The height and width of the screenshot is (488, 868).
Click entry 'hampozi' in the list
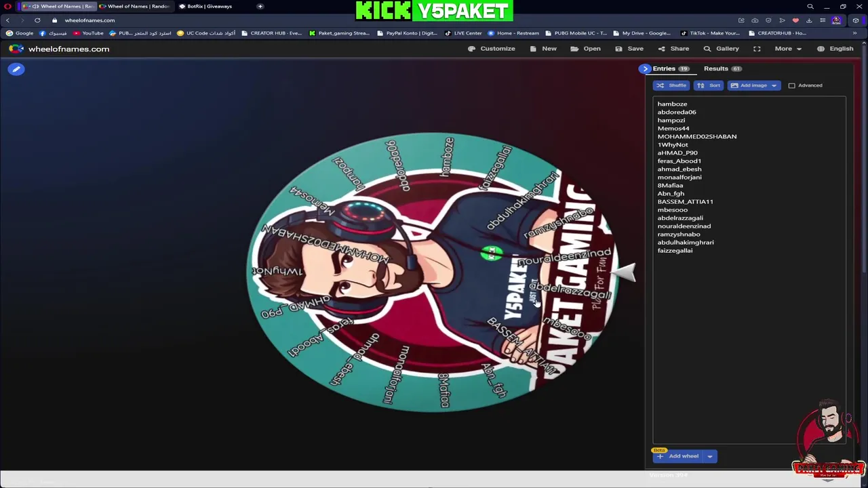point(671,120)
